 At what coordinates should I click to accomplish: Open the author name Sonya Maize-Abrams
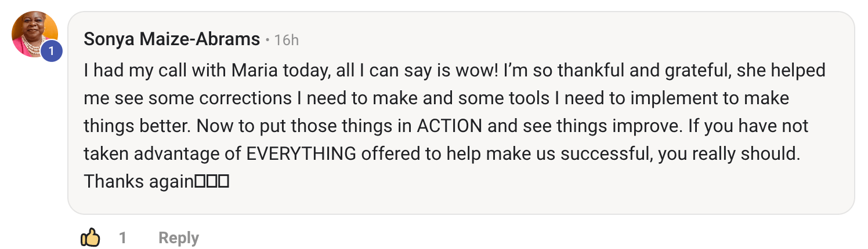[x=172, y=39]
